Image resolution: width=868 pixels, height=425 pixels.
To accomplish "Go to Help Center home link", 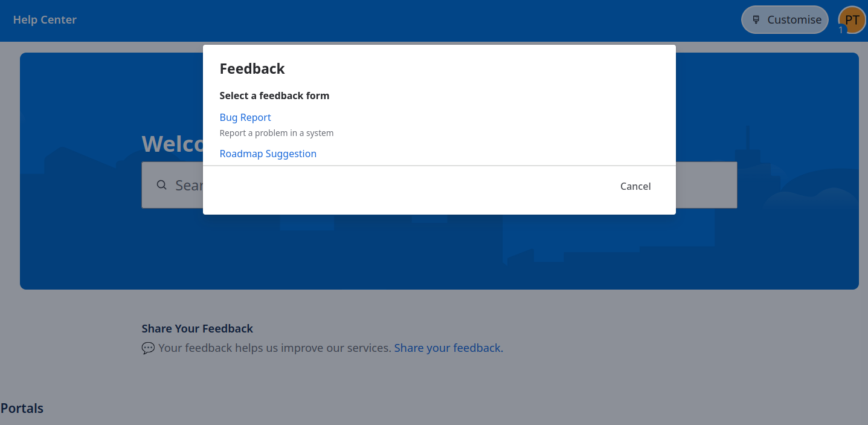I will [45, 19].
